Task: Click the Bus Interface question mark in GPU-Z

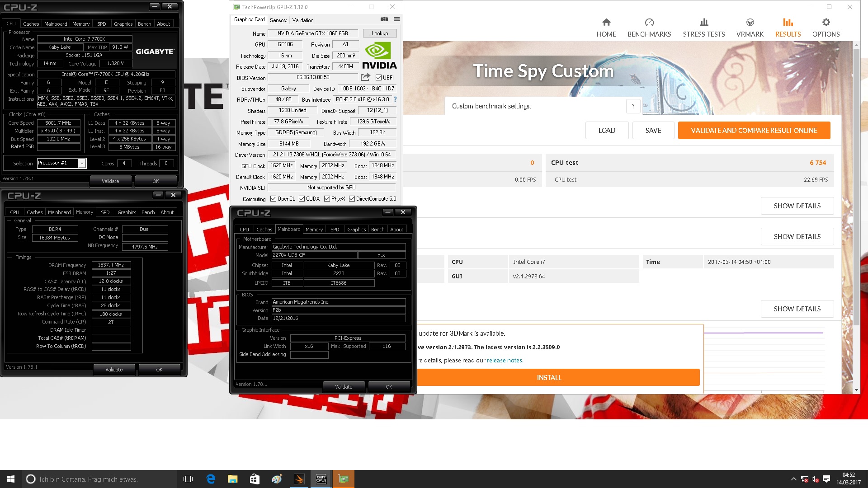Action: (x=395, y=99)
